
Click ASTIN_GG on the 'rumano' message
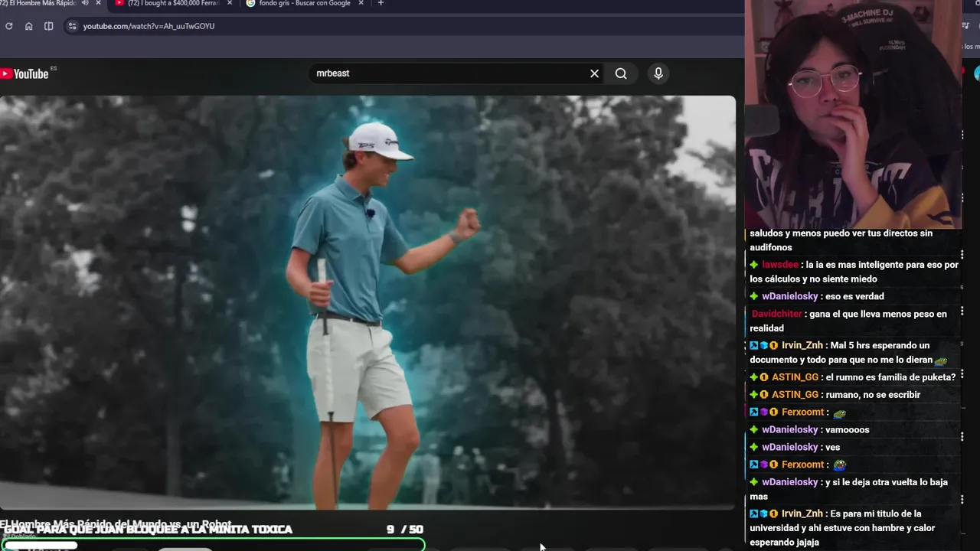click(795, 395)
